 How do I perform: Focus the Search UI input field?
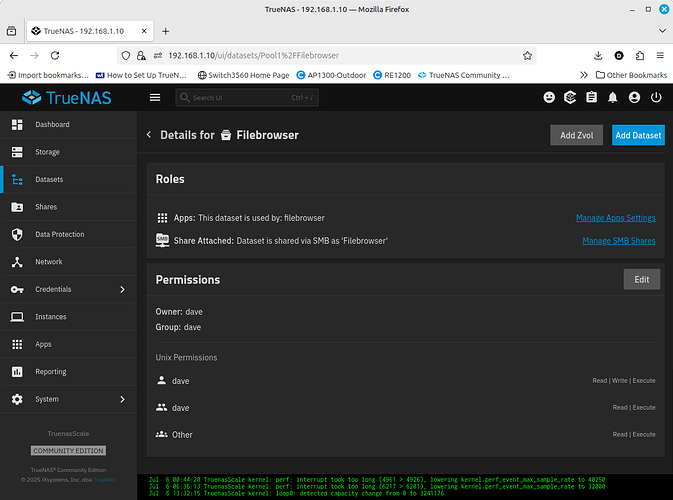[x=247, y=98]
